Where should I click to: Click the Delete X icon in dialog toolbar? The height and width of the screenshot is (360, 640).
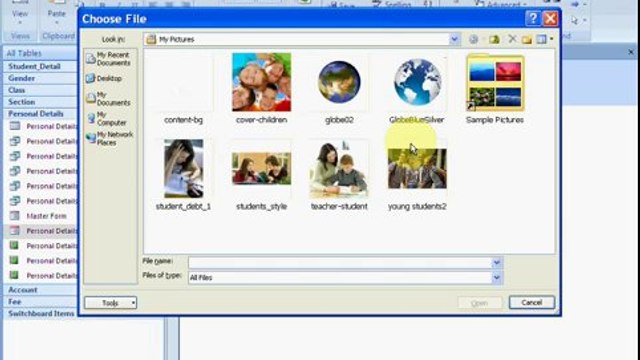[x=512, y=39]
